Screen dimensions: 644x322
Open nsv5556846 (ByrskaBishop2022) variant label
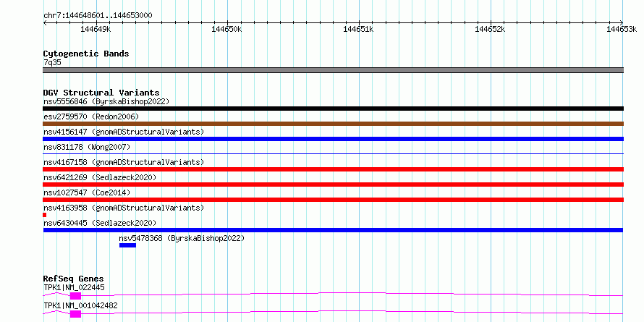106,101
